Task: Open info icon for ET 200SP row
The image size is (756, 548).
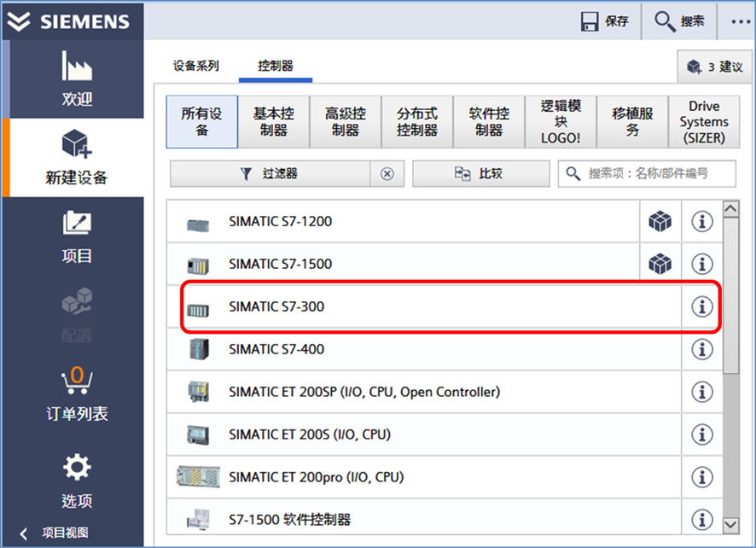Action: pyautogui.click(x=702, y=392)
